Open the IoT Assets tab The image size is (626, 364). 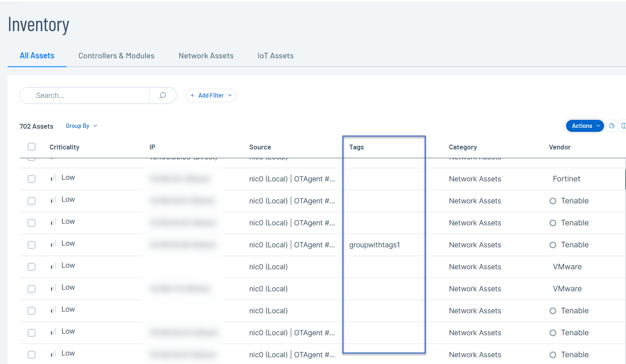pos(275,56)
